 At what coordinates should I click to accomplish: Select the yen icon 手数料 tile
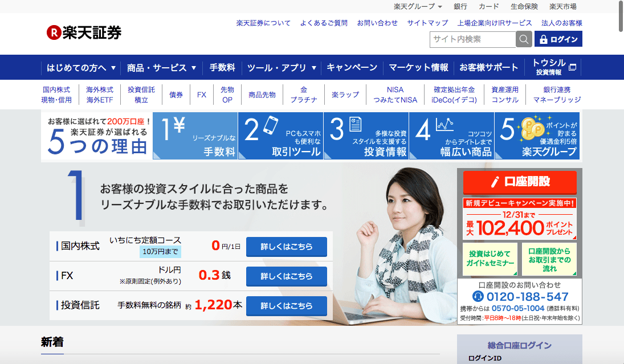click(195, 136)
